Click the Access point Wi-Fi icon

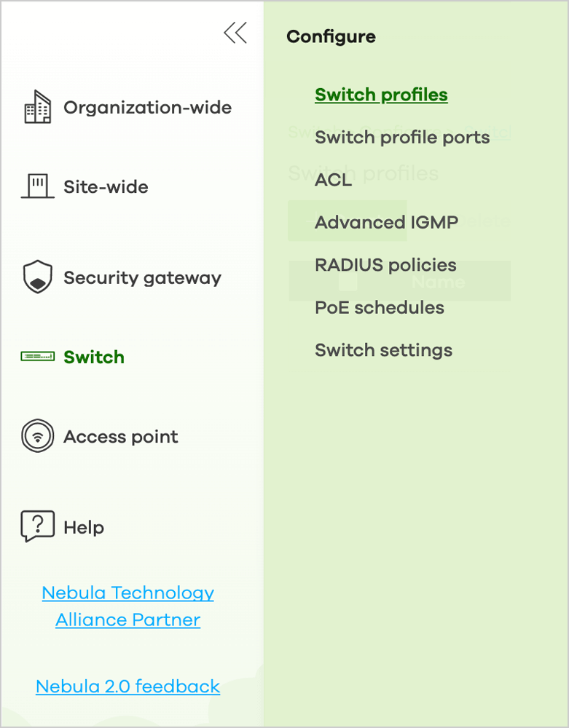coord(38,436)
